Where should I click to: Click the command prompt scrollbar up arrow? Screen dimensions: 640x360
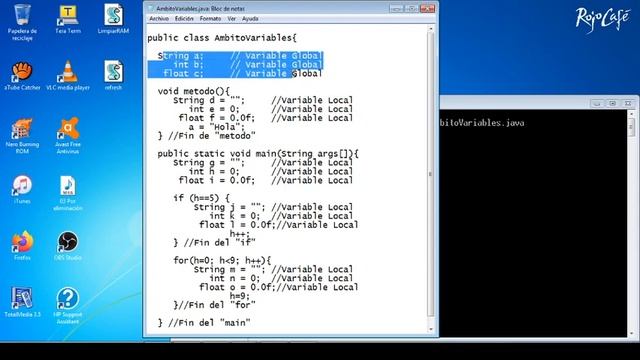tap(631, 114)
